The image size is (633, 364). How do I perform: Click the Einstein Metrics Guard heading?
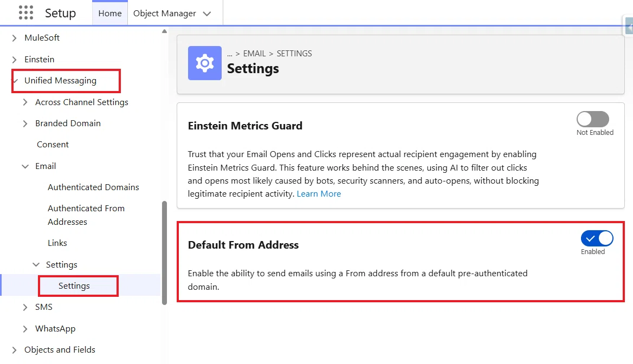tap(245, 126)
